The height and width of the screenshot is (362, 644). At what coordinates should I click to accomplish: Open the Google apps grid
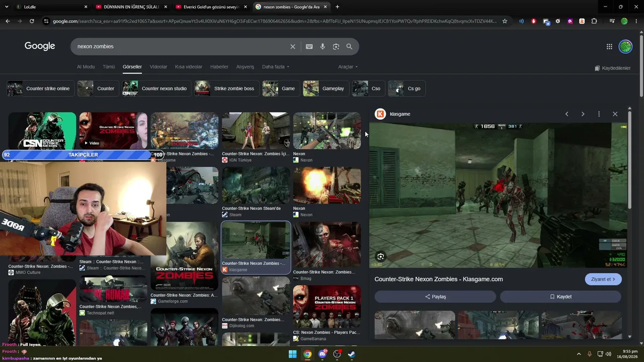click(609, 46)
